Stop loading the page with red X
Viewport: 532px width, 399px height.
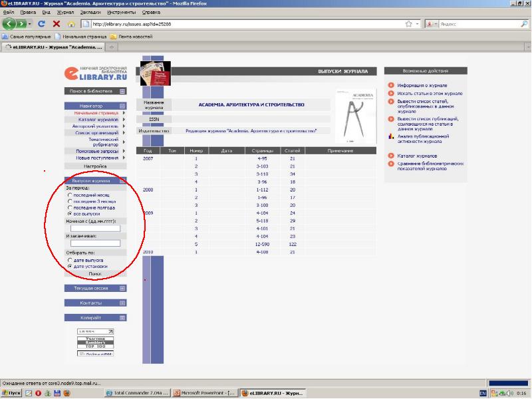coord(57,24)
